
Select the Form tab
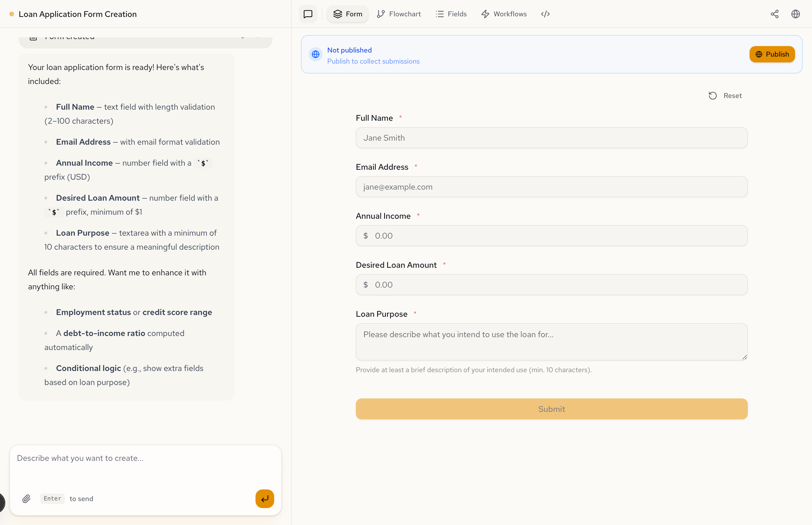click(x=347, y=14)
